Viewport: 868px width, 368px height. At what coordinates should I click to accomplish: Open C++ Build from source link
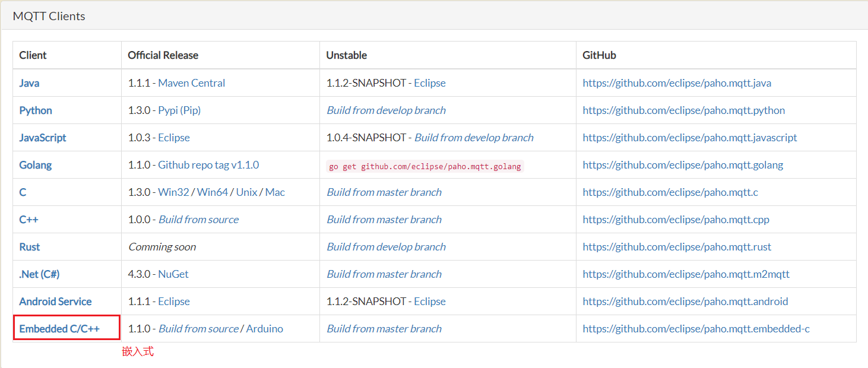(x=198, y=220)
